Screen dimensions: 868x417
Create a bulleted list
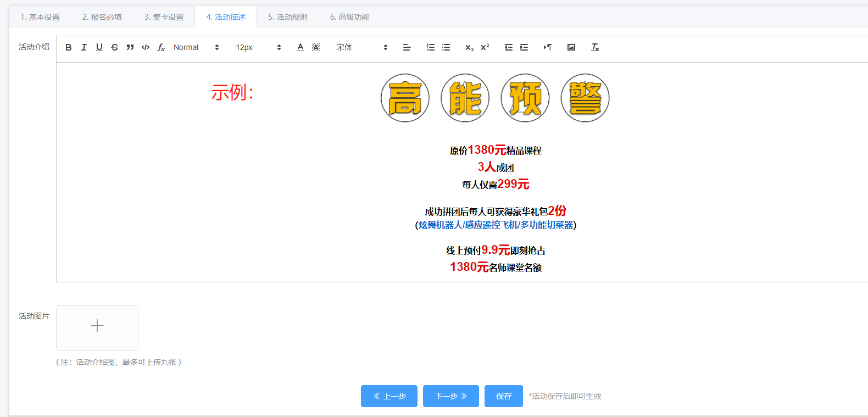[x=446, y=47]
